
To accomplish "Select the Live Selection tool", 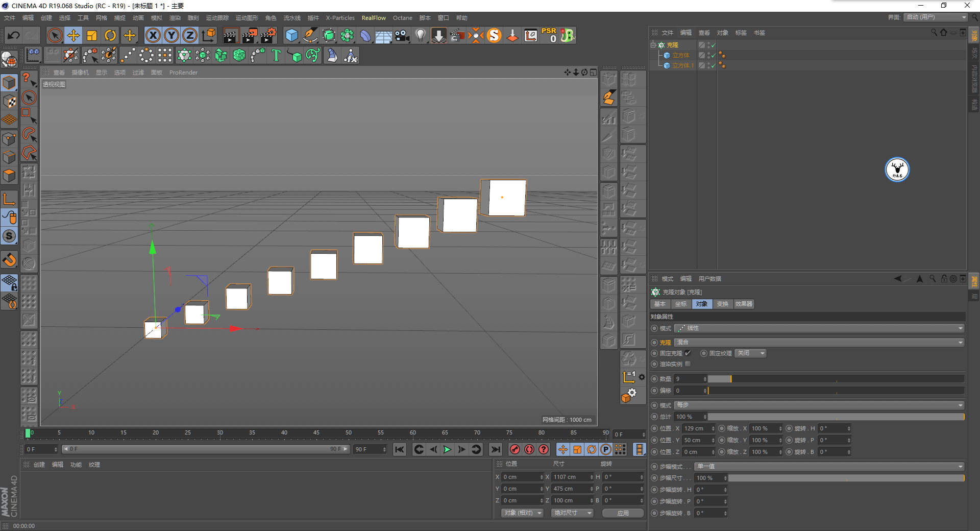I will (55, 35).
